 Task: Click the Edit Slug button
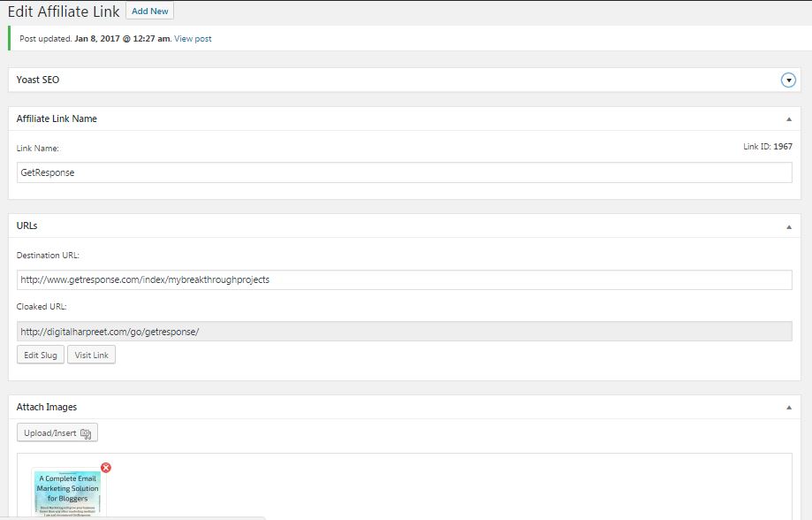[41, 356]
